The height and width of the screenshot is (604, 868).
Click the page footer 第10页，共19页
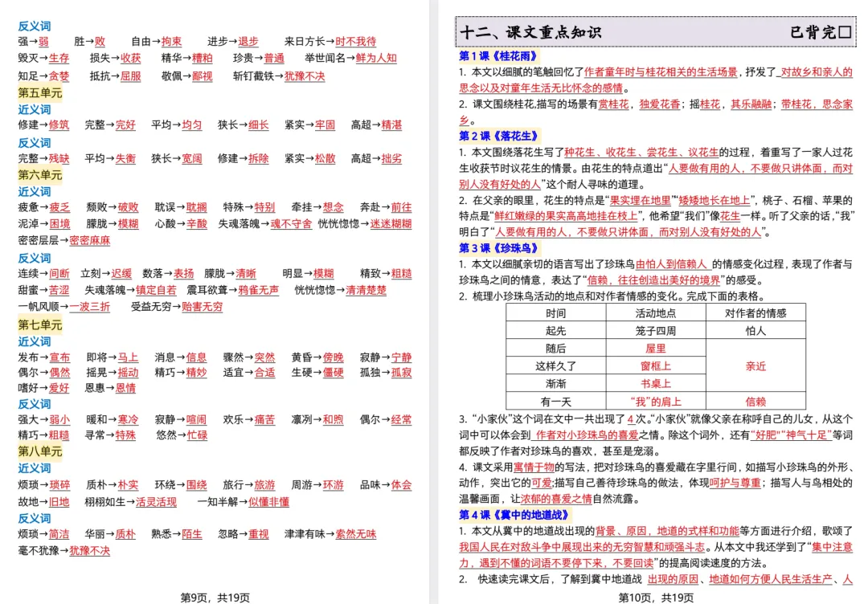point(656,598)
